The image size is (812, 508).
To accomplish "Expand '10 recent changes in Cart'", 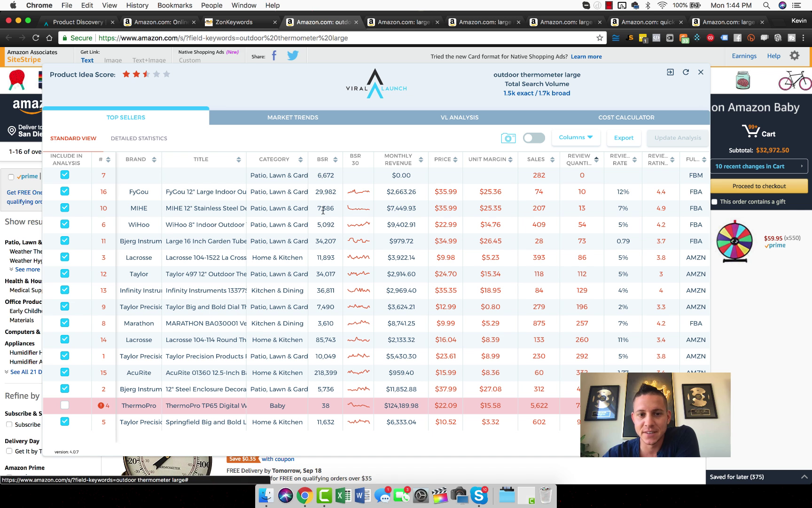I will (759, 166).
